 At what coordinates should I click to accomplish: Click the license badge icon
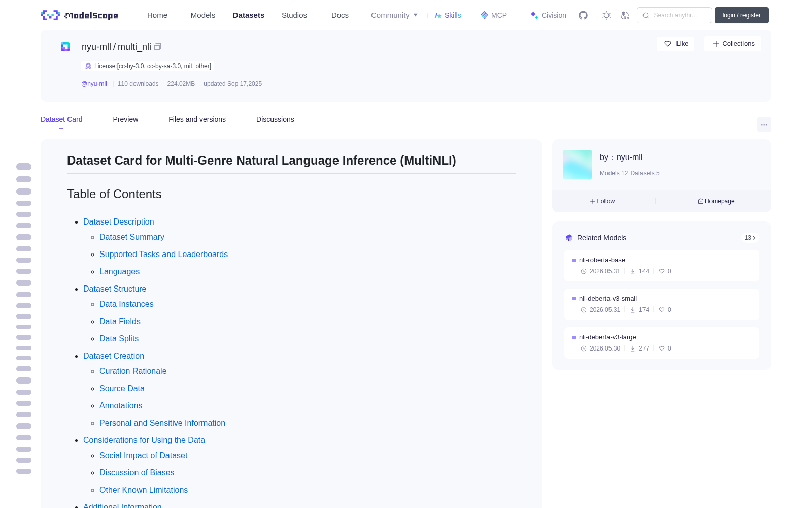[x=88, y=66]
